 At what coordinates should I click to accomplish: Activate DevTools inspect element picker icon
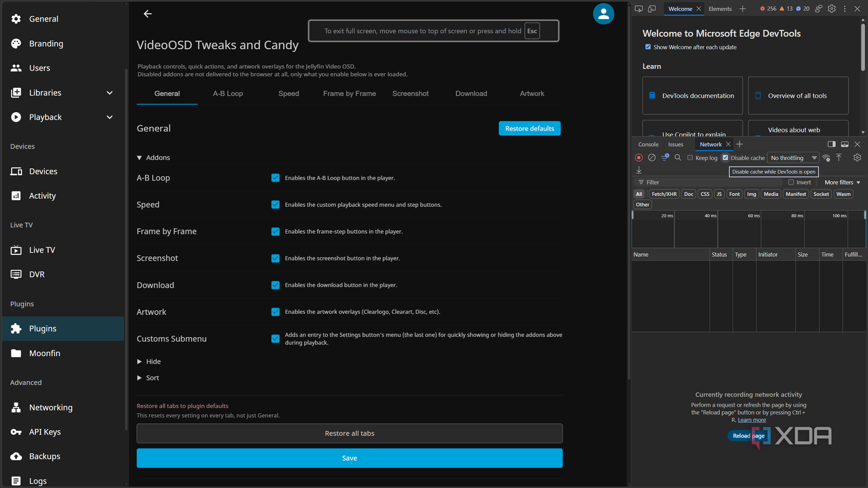click(x=639, y=9)
